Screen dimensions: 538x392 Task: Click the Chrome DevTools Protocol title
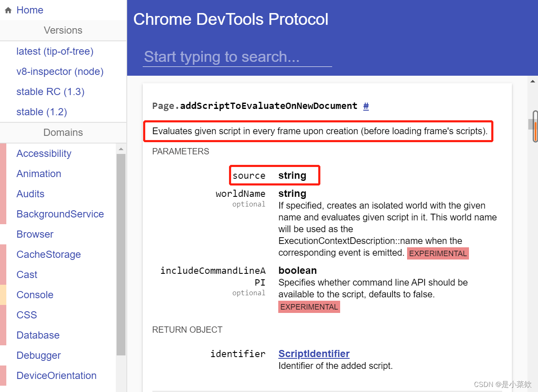[x=231, y=19]
